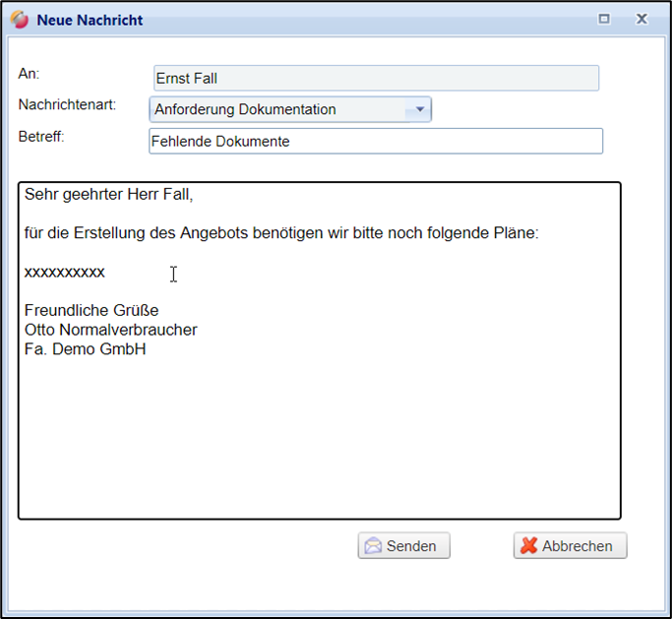Click the Freundliche Grüße line
The width and height of the screenshot is (672, 619).
click(x=92, y=311)
